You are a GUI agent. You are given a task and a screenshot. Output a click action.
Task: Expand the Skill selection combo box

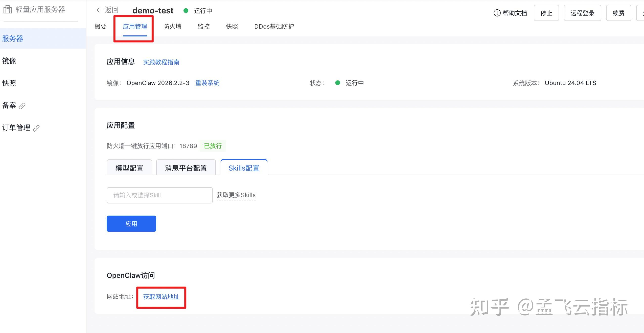pyautogui.click(x=159, y=195)
